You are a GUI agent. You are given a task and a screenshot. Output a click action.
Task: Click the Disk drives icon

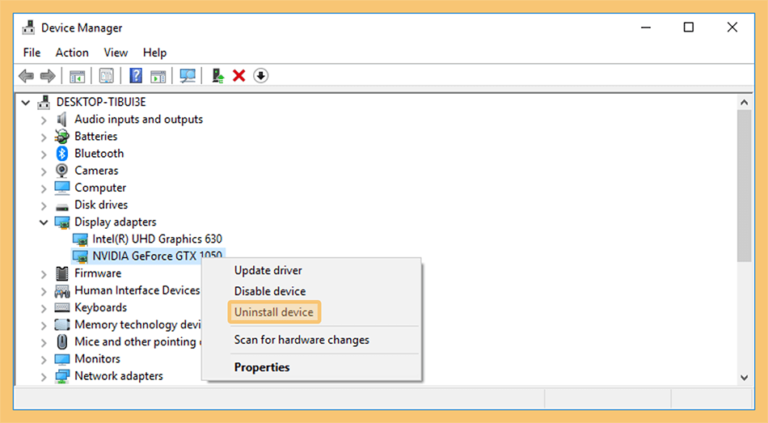62,206
